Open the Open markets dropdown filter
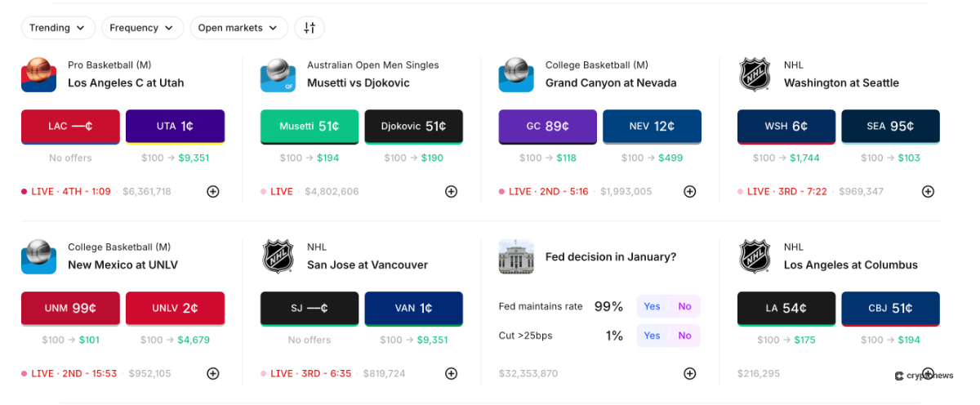Image resolution: width=980 pixels, height=405 pixels. [238, 28]
